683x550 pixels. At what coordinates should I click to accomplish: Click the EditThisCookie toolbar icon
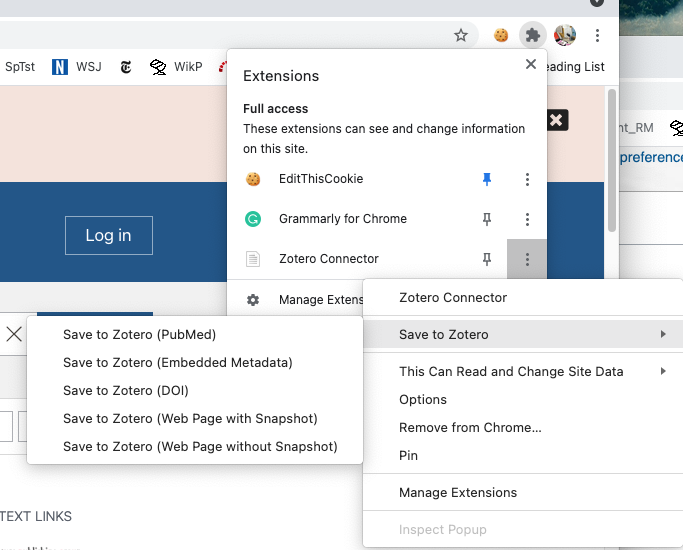click(x=501, y=35)
